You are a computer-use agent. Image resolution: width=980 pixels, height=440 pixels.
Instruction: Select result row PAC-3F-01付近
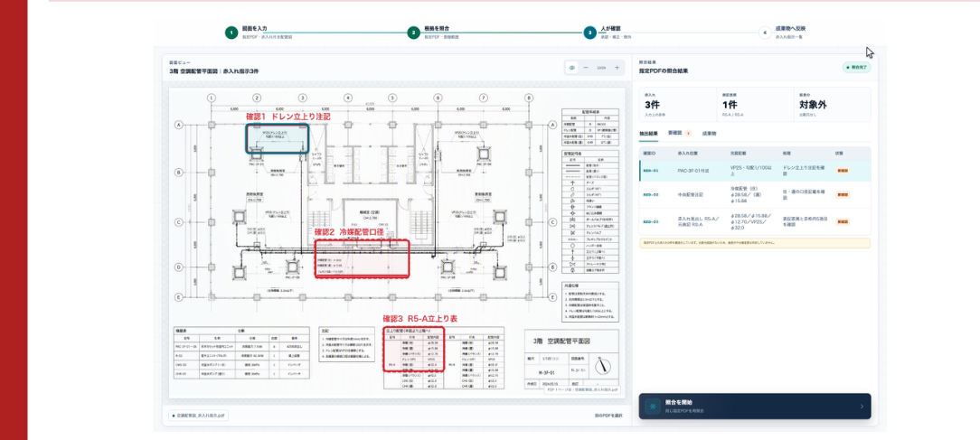click(x=754, y=171)
